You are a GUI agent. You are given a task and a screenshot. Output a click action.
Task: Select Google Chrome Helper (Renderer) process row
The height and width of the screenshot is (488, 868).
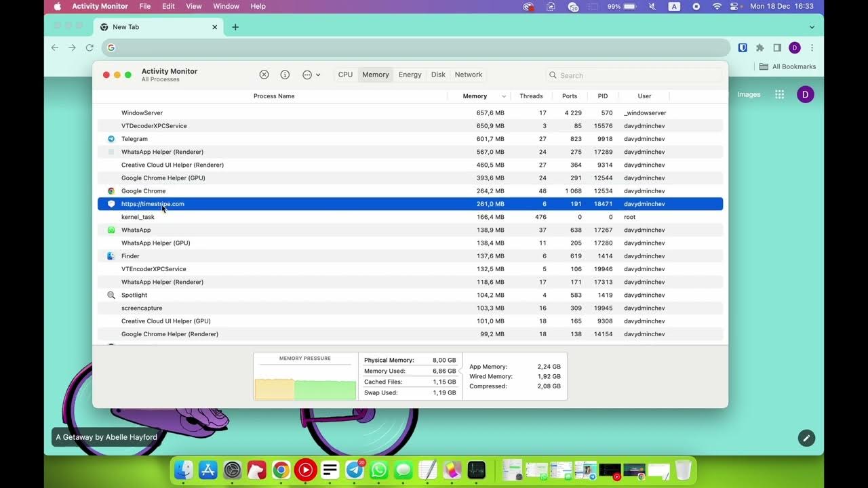[410, 334]
